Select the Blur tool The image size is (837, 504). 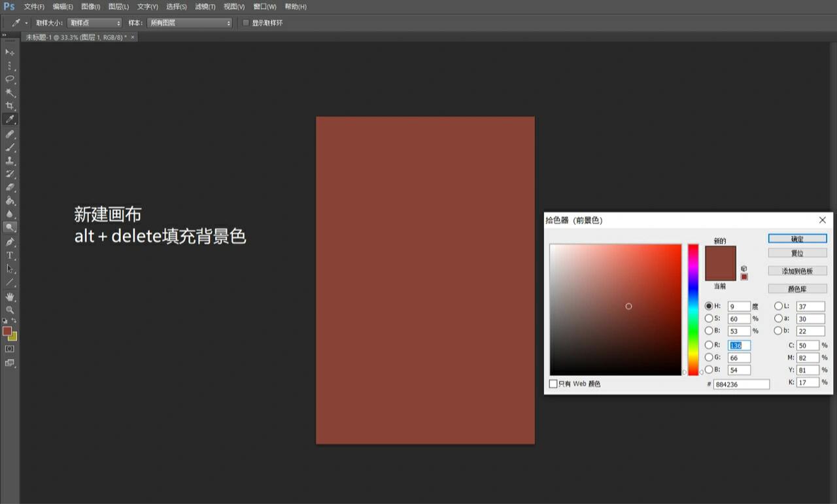[x=10, y=214]
